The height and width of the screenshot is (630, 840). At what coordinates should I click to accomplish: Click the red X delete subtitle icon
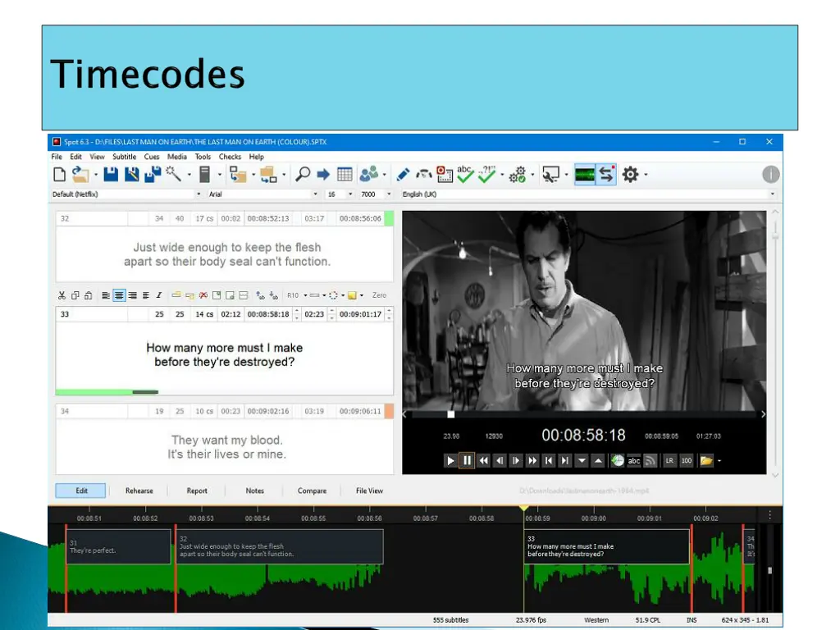coord(203,295)
